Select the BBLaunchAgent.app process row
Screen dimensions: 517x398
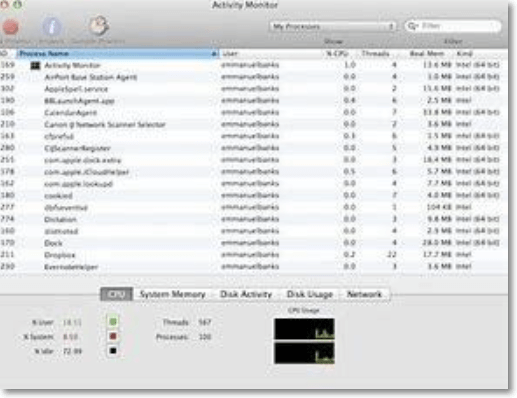[x=253, y=101]
